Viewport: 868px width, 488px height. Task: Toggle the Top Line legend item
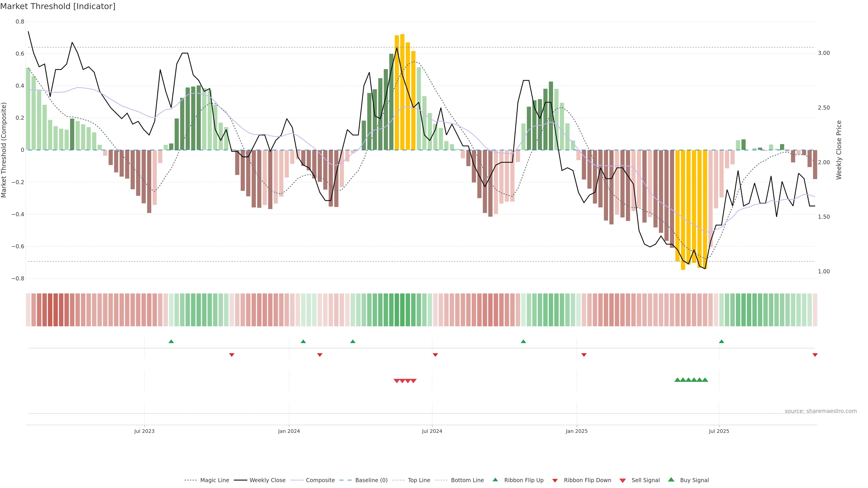click(x=419, y=480)
